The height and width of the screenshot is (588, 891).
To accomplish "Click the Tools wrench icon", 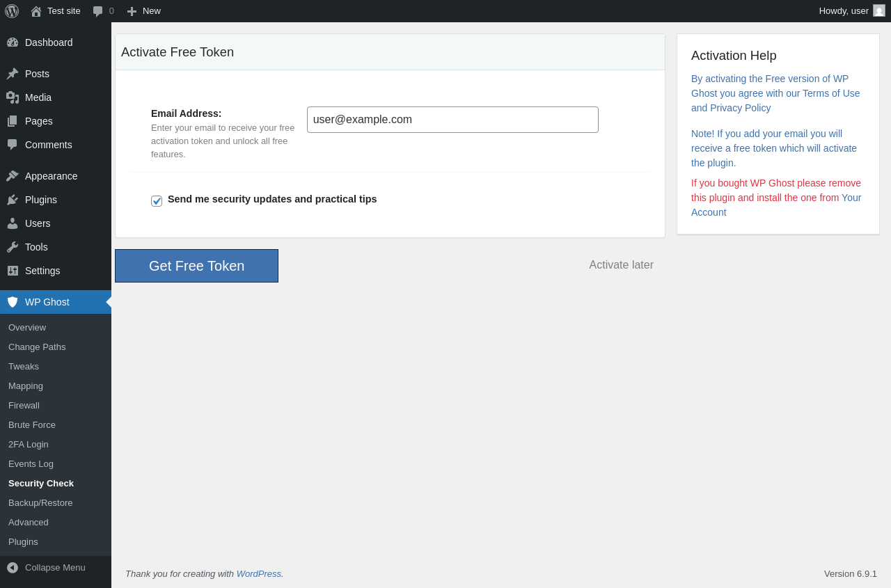I will [x=13, y=247].
